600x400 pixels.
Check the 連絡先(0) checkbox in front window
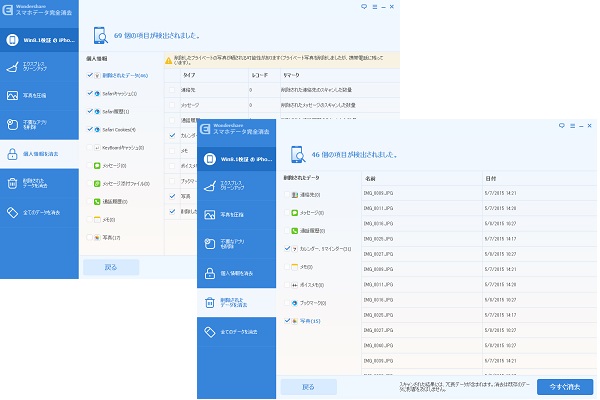point(287,194)
